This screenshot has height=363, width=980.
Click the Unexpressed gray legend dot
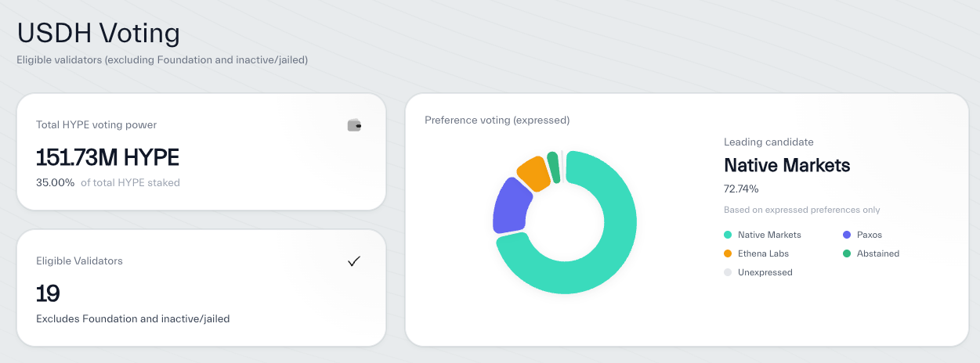pyautogui.click(x=728, y=272)
